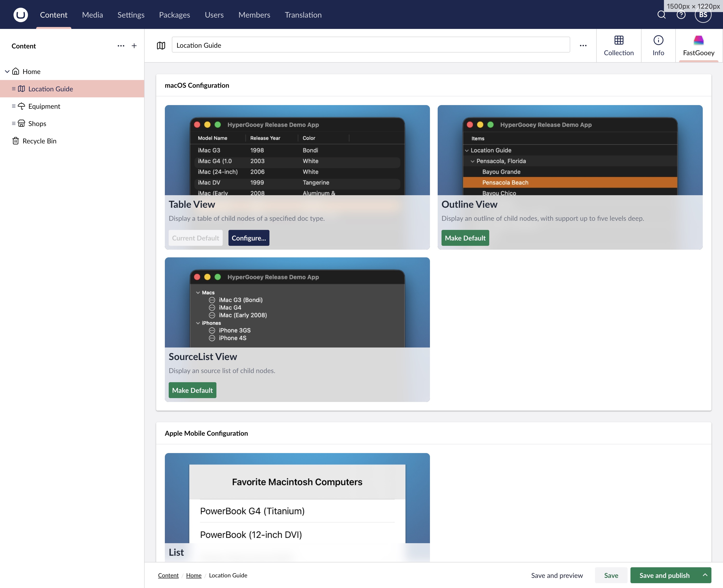Viewport: 723px width, 588px height.
Task: Follow the Content breadcrumb link
Action: click(168, 575)
